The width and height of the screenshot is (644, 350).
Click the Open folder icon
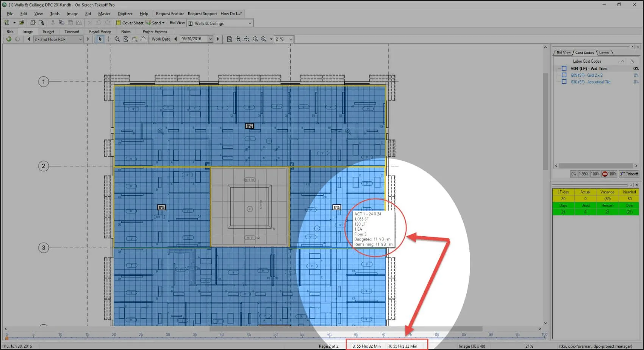(x=22, y=23)
